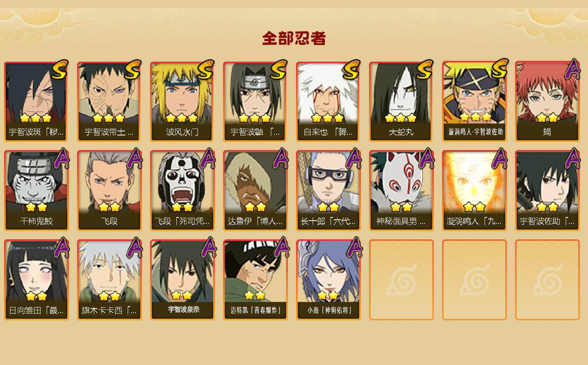Select the 干柿鬼鲛 ninja card
This screenshot has height=365, width=588.
(36, 191)
